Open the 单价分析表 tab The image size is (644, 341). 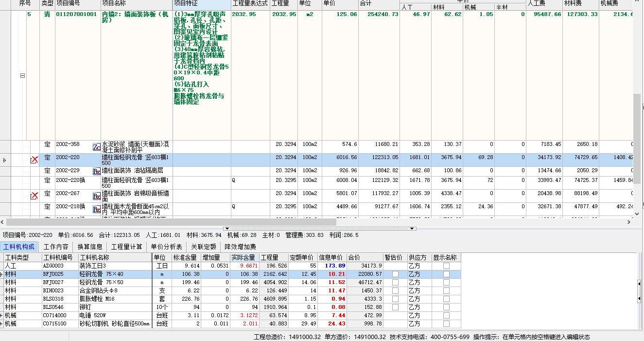click(166, 247)
